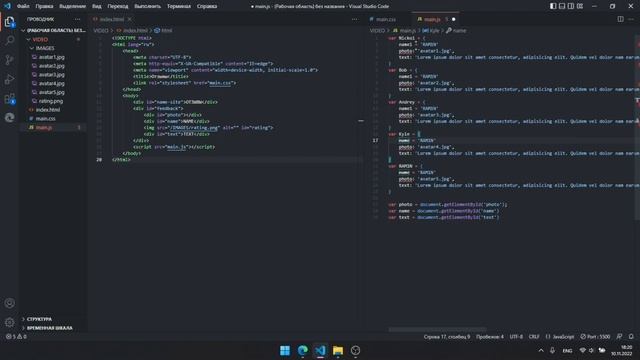The image size is (640, 360).
Task: Open the Файл menu
Action: coord(23,6)
